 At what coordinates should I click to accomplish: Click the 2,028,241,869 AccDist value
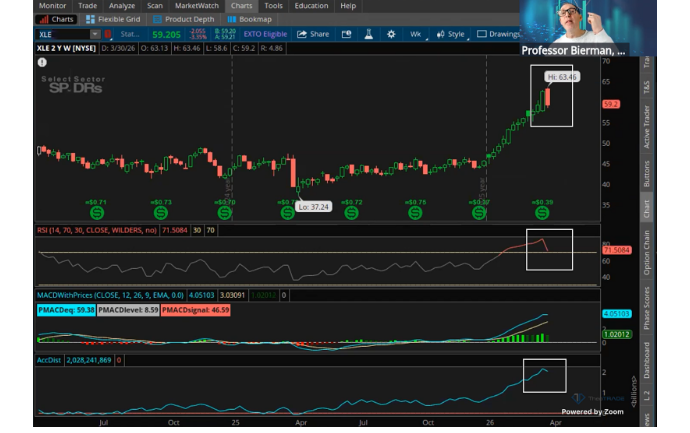click(89, 360)
